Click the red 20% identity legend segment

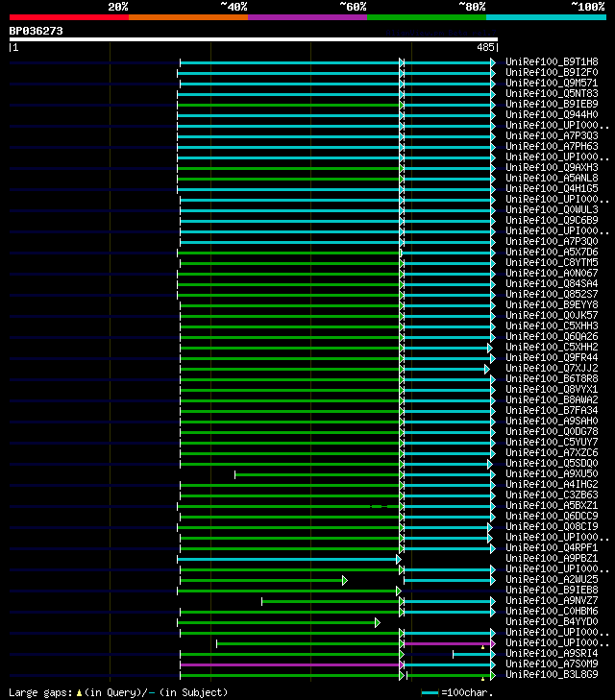(69, 17)
